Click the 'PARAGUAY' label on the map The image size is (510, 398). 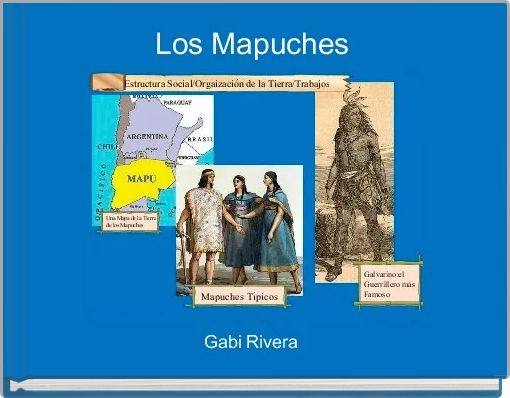[178, 102]
